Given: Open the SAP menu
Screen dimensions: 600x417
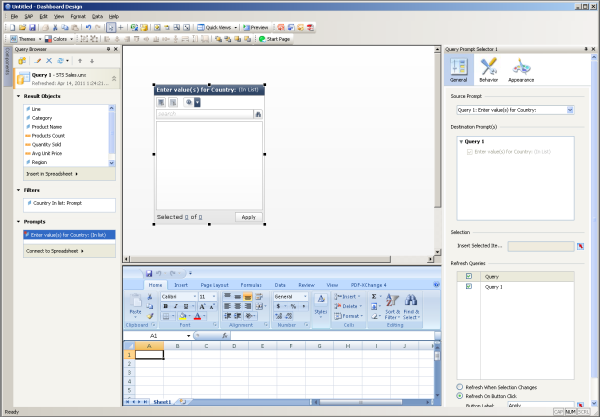Looking at the screenshot, I should (29, 16).
